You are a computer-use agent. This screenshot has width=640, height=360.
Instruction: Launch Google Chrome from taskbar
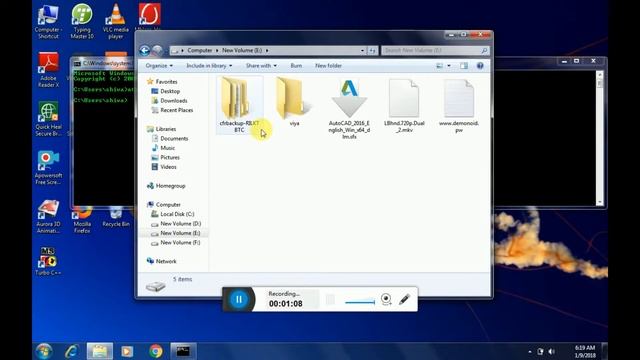click(x=156, y=351)
